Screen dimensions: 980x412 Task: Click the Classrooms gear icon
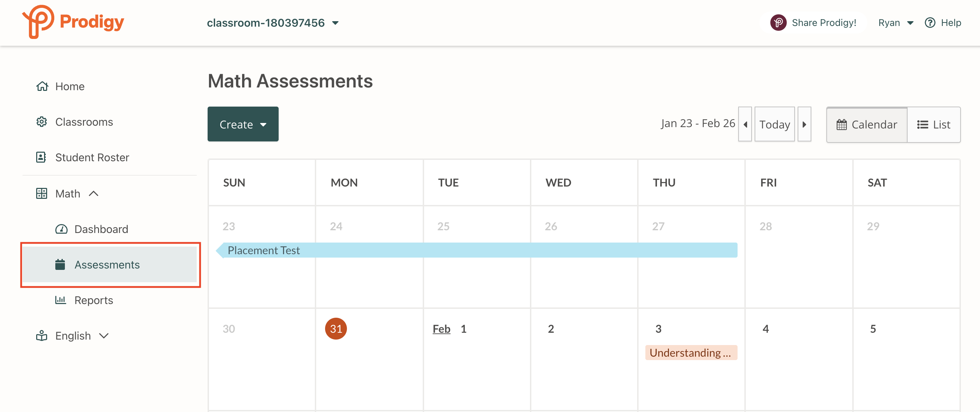(x=42, y=122)
